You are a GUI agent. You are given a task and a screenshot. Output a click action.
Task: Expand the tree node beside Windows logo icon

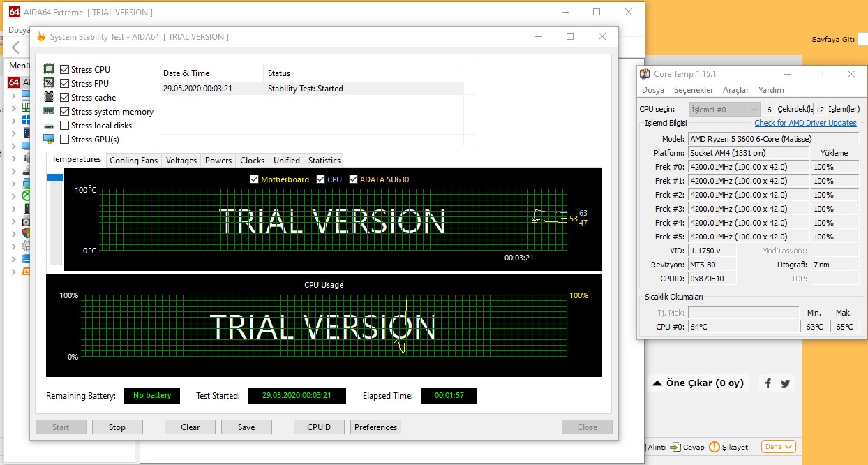[x=13, y=122]
